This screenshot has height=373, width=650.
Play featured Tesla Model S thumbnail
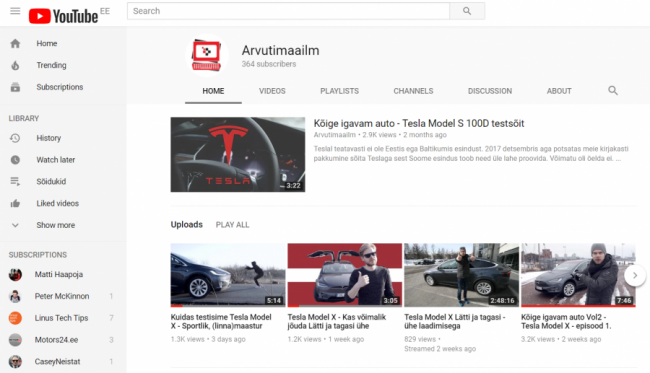point(238,155)
